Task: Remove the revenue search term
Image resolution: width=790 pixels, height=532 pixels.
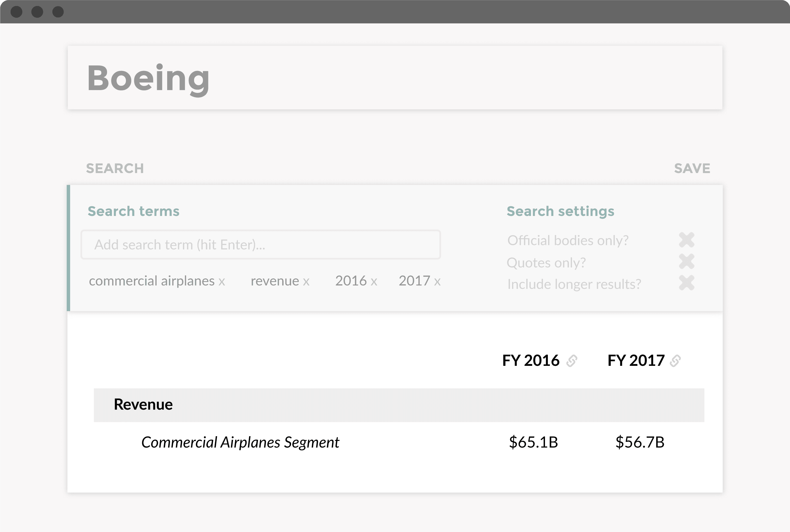Action: point(306,282)
